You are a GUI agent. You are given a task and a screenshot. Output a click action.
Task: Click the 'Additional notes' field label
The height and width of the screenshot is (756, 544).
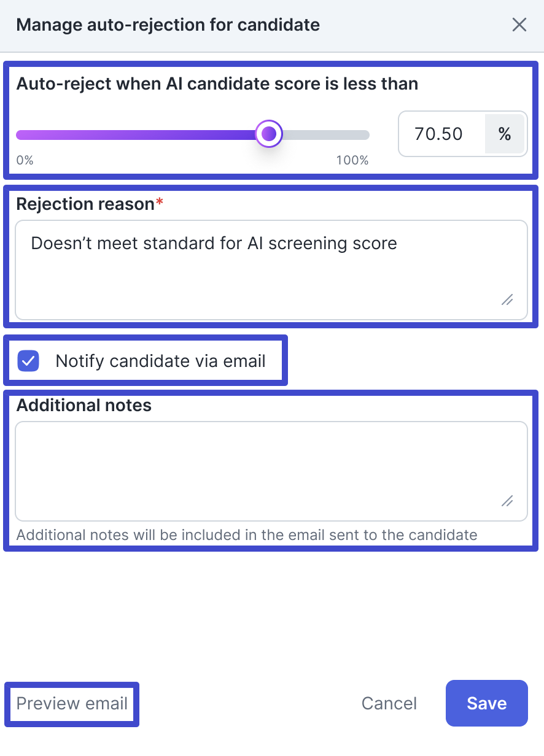(x=84, y=405)
